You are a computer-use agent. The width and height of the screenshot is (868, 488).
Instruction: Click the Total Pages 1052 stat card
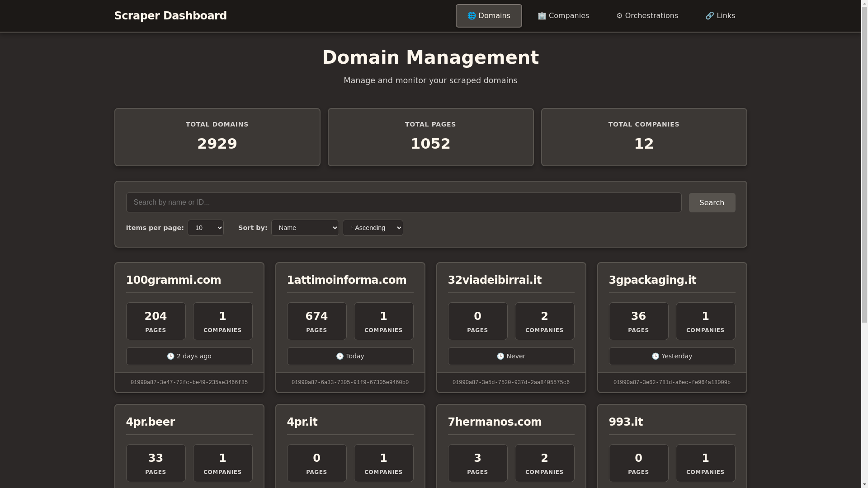430,137
